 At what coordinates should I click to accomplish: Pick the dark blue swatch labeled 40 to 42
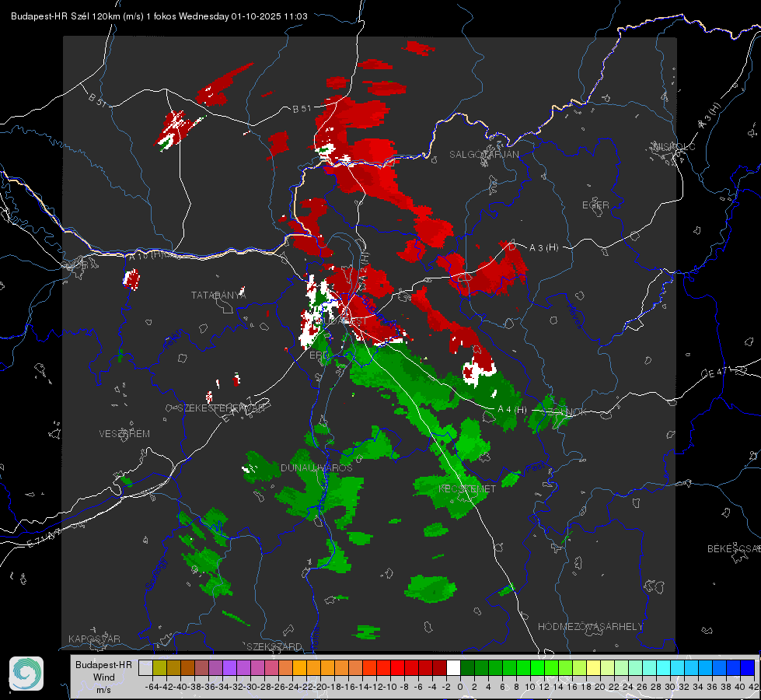[748, 667]
